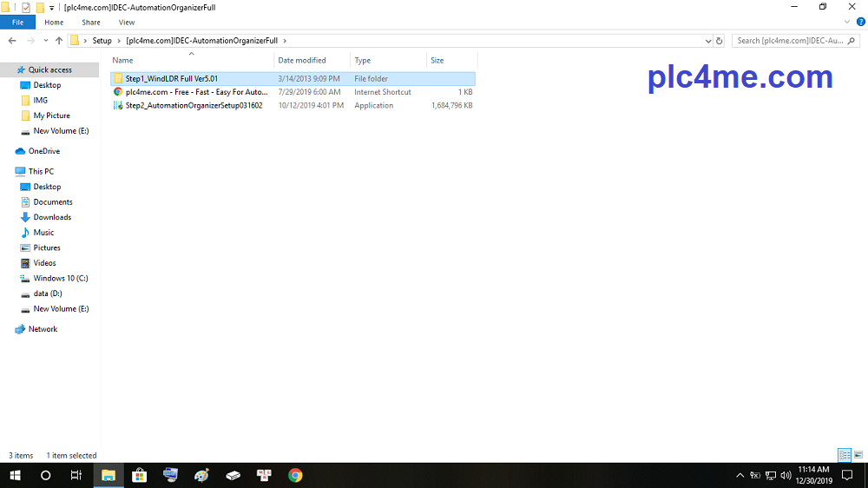Launch Google Chrome from the taskbar
Screen dimensions: 868x488
pos(295,475)
